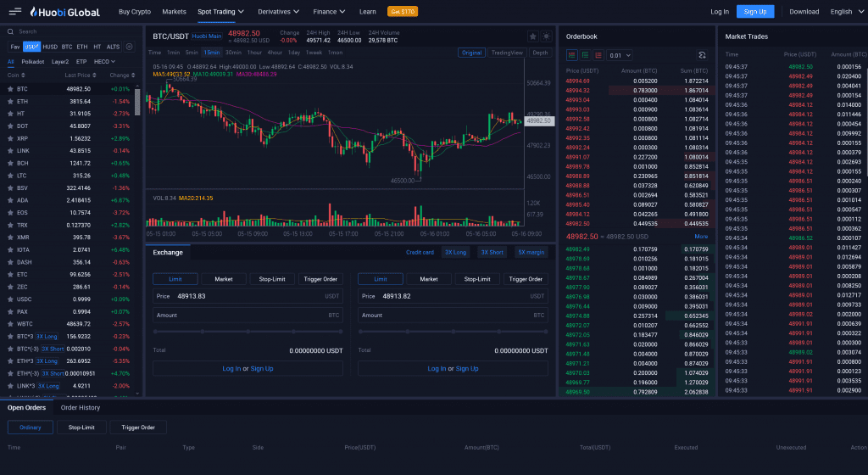This screenshot has height=475, width=868.
Task: Show combined buy and sell orderbook view
Action: 572,55
